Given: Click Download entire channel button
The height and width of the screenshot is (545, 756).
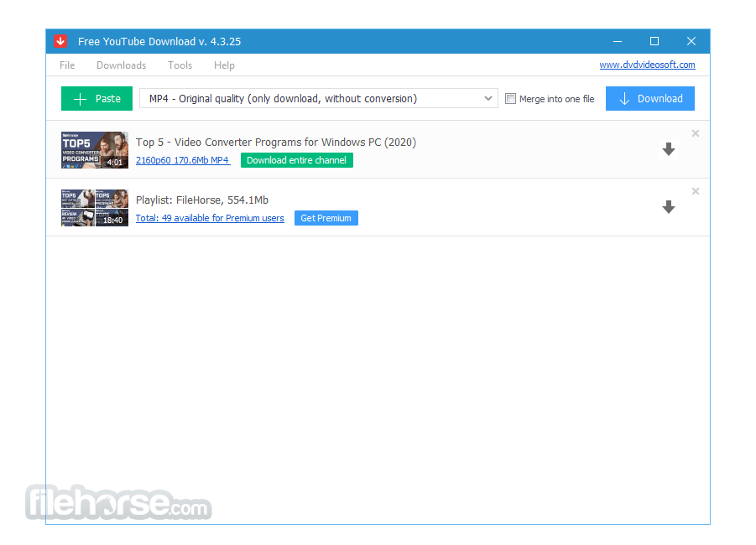Looking at the screenshot, I should point(296,160).
